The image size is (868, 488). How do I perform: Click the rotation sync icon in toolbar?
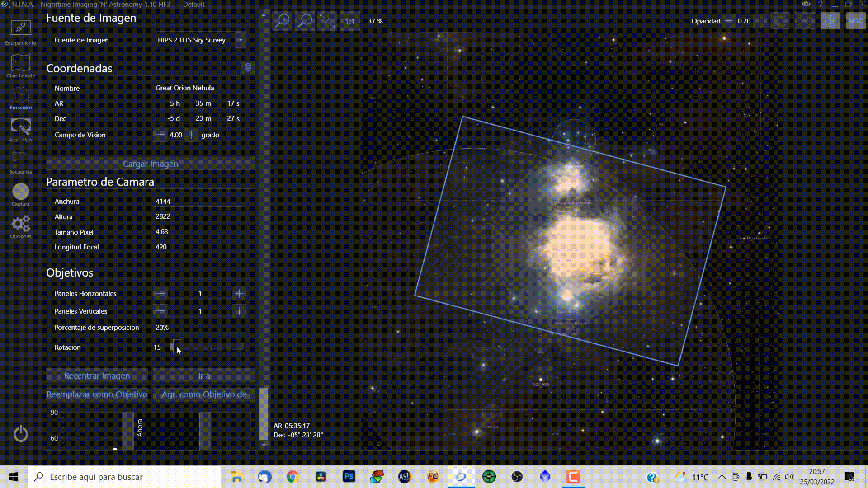pyautogui.click(x=780, y=21)
